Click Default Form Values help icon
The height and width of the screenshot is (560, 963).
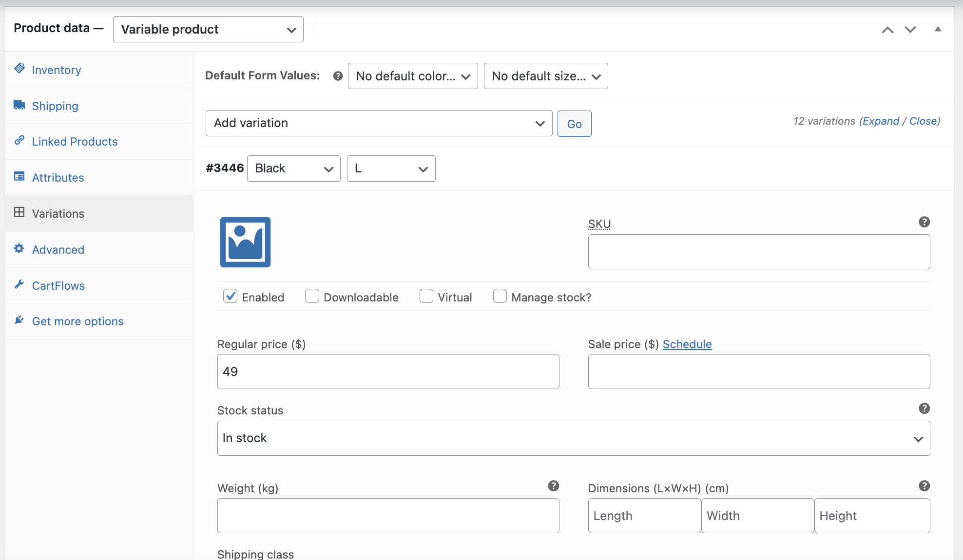338,76
